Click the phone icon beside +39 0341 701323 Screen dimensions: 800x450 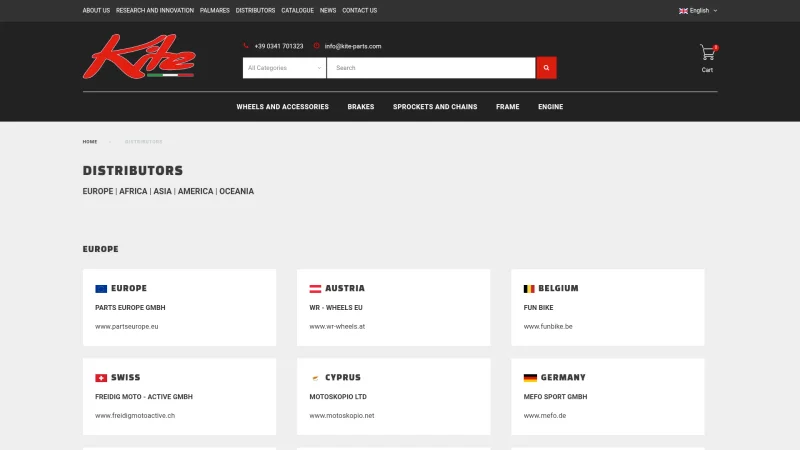246,46
